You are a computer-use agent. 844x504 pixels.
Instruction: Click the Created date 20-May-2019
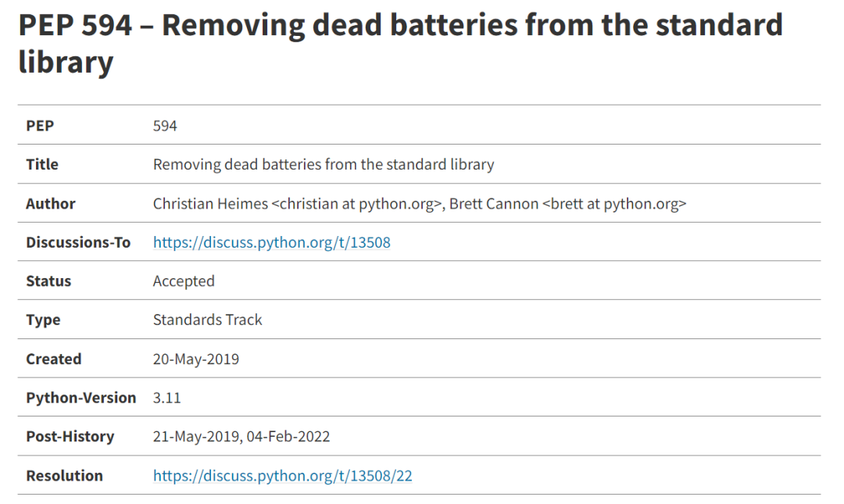(x=196, y=359)
